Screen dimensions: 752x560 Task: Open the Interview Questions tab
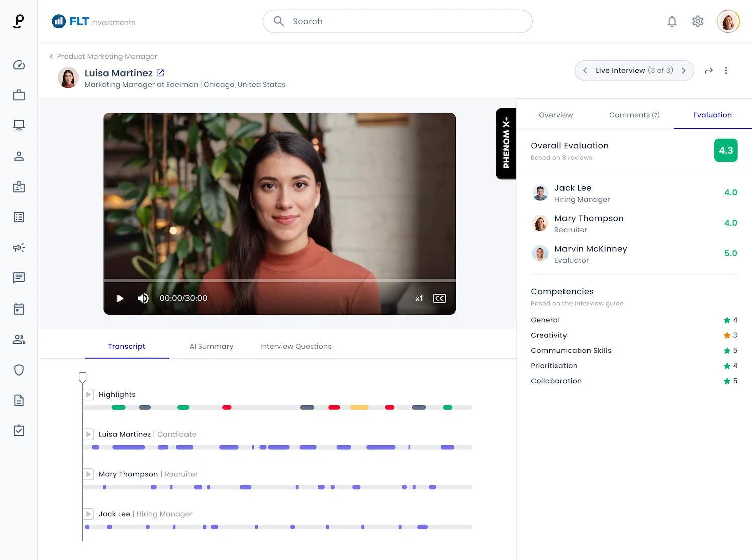pos(296,346)
